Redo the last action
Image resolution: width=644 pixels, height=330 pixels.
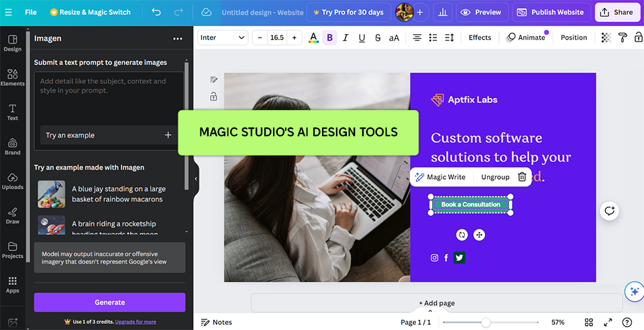click(178, 12)
